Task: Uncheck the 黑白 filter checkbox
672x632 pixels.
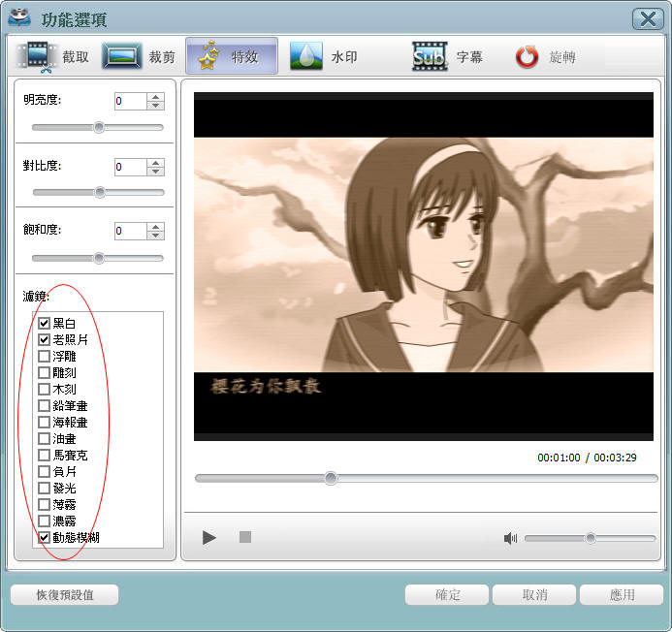Action: click(44, 323)
